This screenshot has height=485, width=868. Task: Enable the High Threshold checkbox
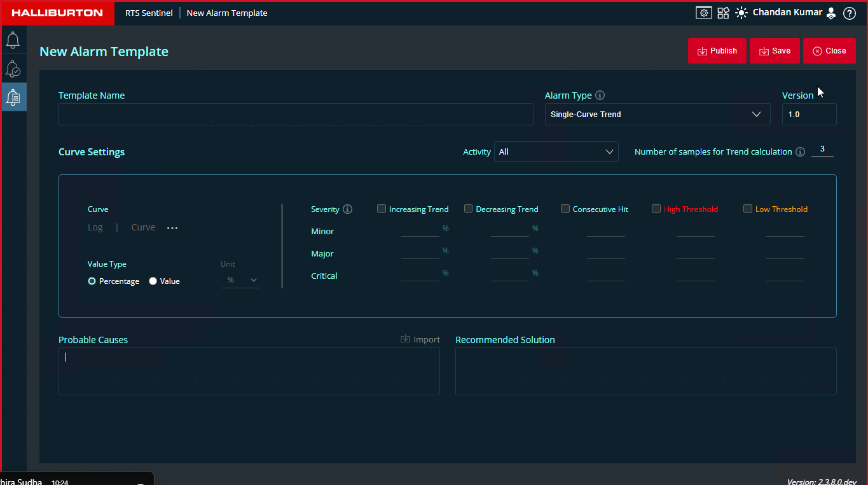click(656, 209)
